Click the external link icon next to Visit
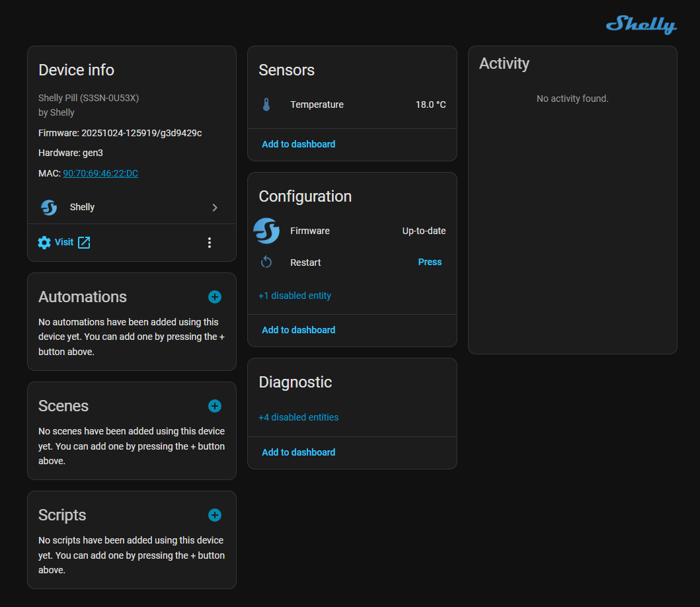This screenshot has height=607, width=700. coord(84,243)
